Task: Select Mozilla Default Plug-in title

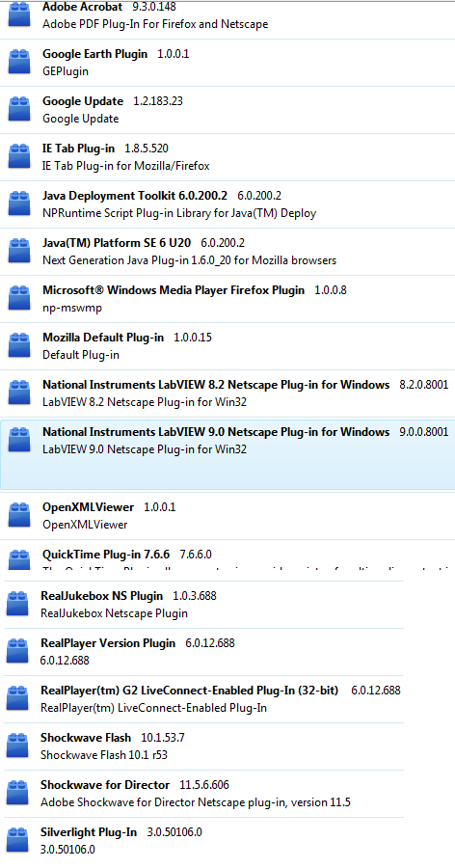Action: 103,338
